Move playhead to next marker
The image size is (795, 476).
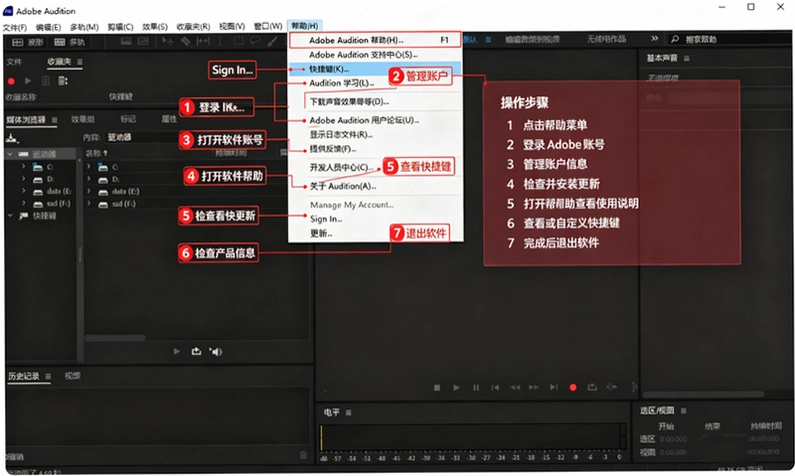coord(554,387)
